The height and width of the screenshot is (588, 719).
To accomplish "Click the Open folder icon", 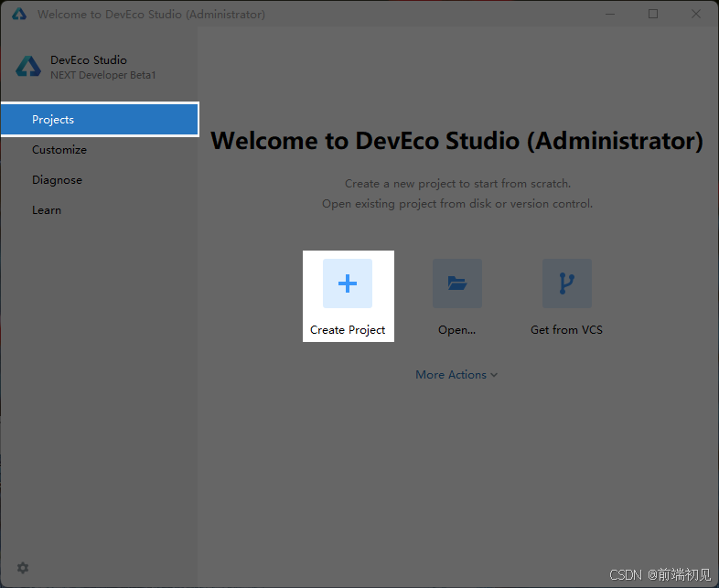I will (x=456, y=283).
